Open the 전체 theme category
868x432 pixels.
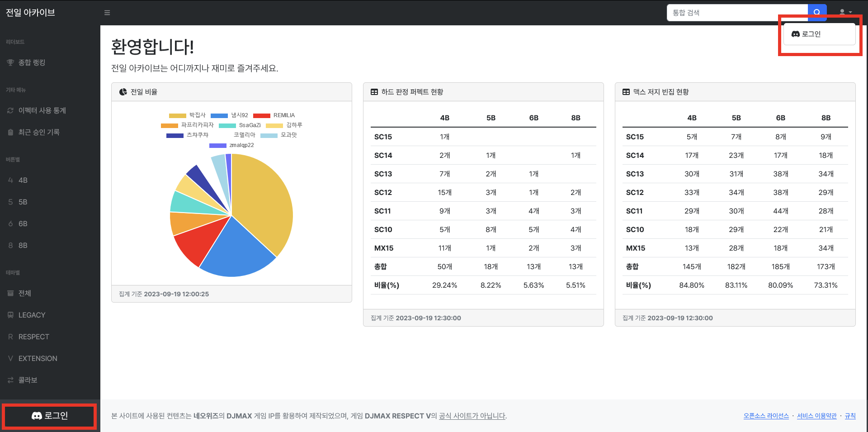tap(24, 293)
